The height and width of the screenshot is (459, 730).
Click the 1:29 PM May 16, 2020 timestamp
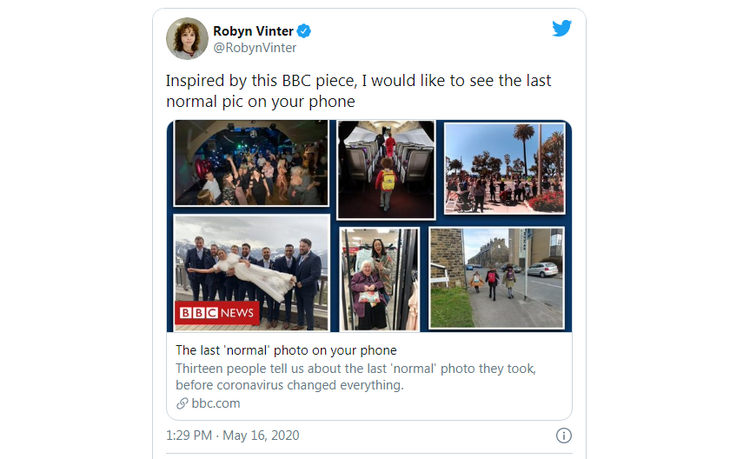232,435
